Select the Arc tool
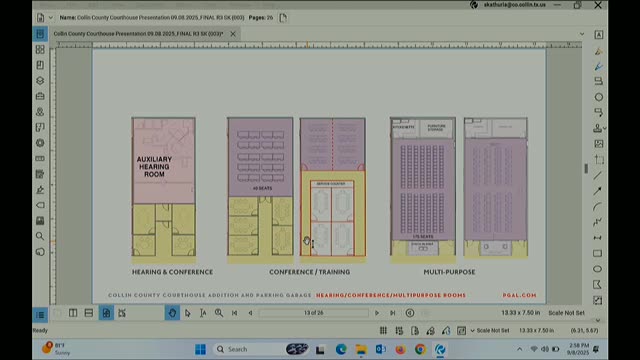 [598, 207]
